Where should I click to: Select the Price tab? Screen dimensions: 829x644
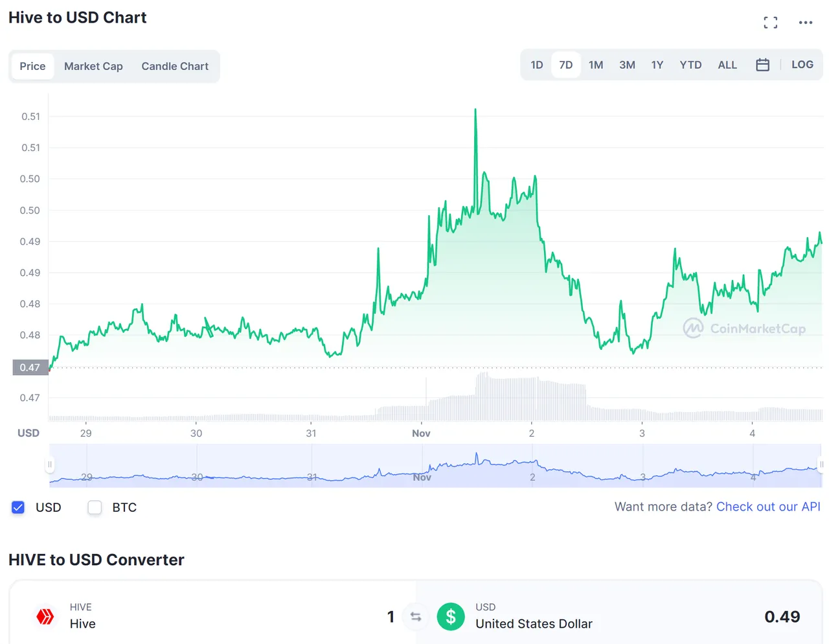click(32, 66)
